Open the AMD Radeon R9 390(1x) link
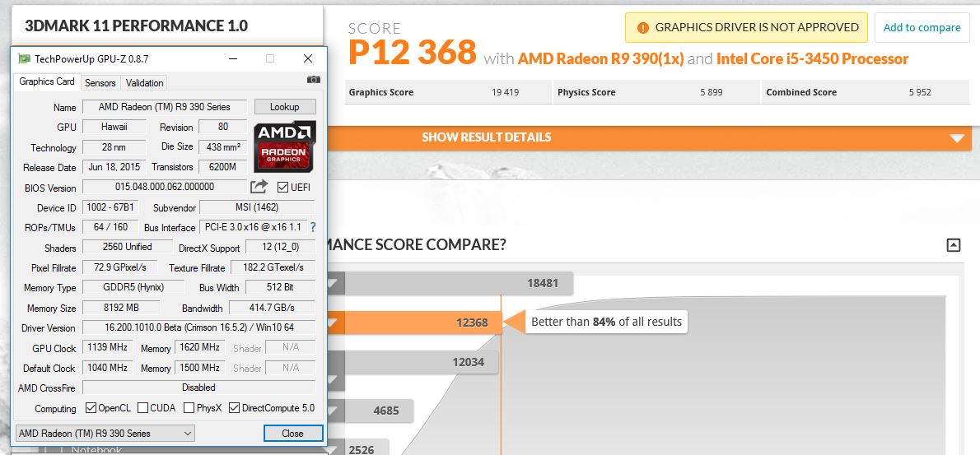 tap(601, 59)
